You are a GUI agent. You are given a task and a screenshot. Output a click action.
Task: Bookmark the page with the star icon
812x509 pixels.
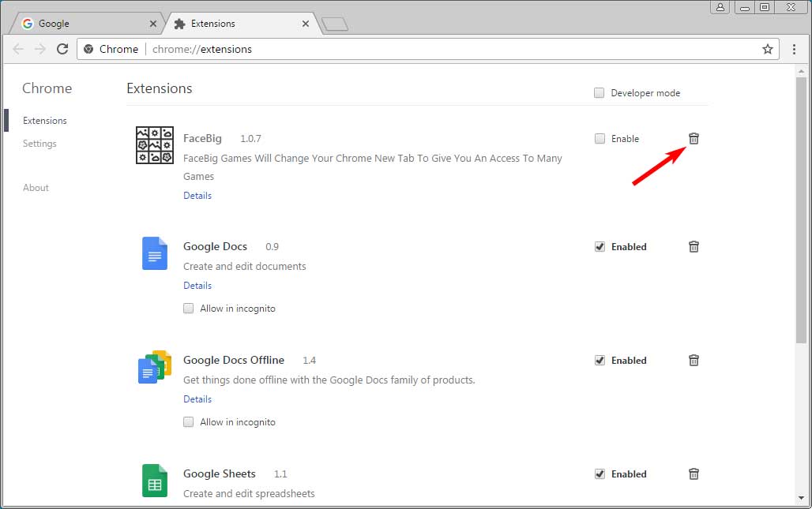(x=767, y=49)
